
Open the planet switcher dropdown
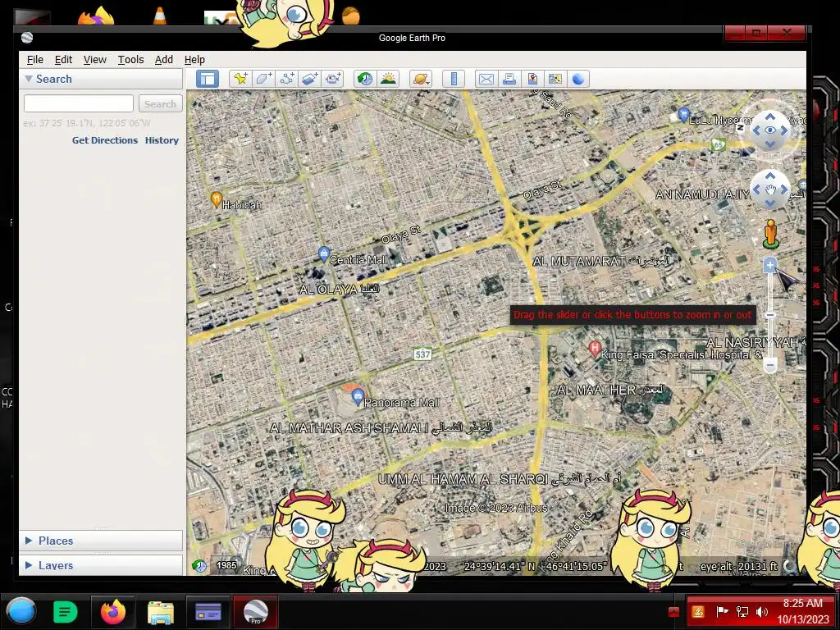tap(421, 80)
